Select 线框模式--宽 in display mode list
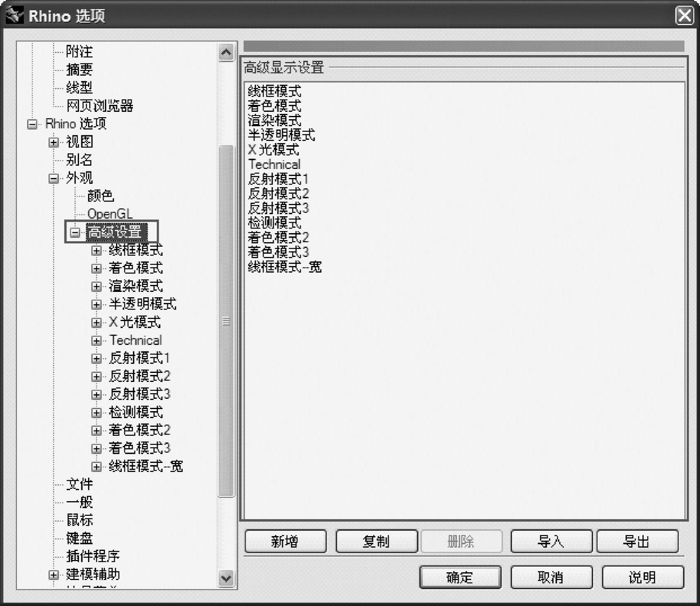Screen dimensions: 700x606 pos(285,267)
